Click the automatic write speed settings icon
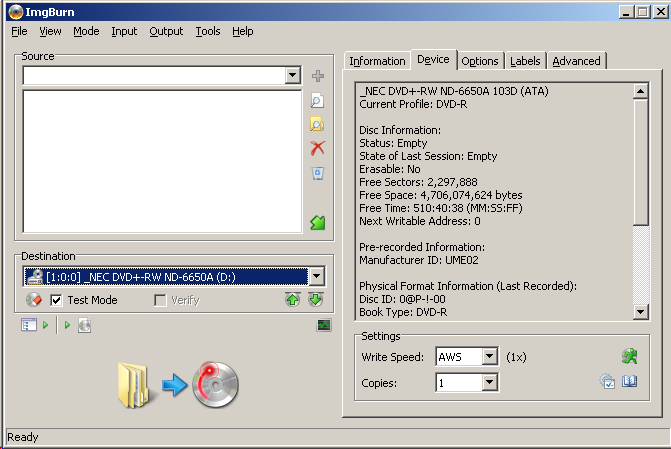The height and width of the screenshot is (449, 671). pyautogui.click(x=607, y=381)
